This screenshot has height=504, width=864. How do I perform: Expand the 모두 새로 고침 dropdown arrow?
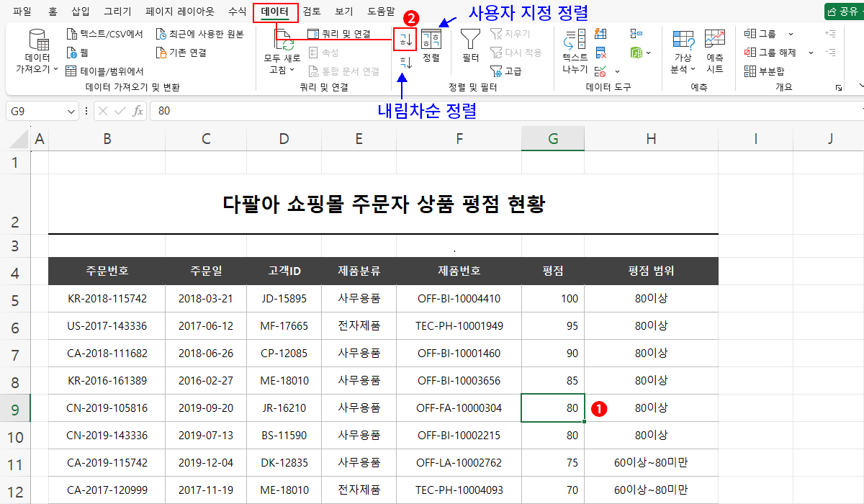point(292,70)
